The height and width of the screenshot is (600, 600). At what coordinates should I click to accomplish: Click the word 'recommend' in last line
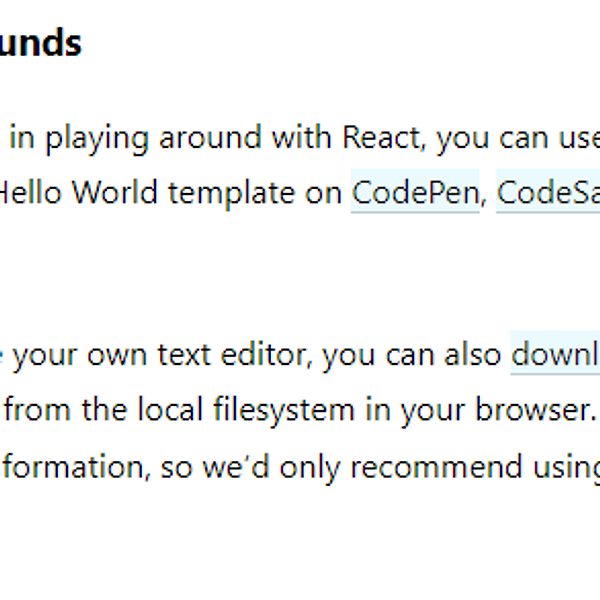click(x=437, y=466)
